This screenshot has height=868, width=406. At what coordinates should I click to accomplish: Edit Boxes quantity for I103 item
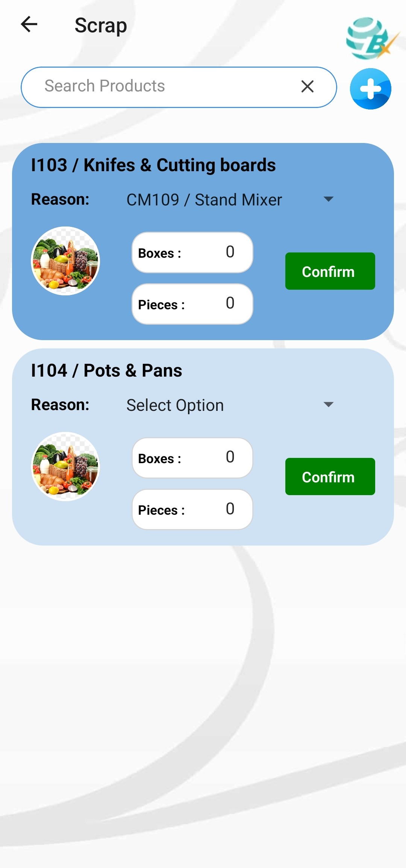[x=192, y=252]
